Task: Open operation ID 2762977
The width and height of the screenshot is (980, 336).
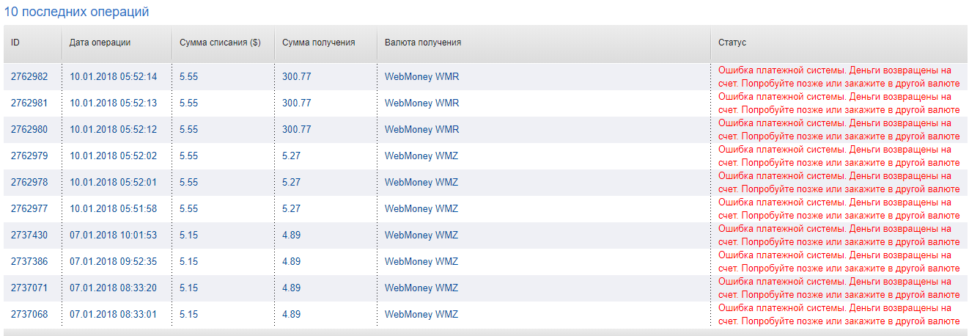Action: (x=29, y=208)
